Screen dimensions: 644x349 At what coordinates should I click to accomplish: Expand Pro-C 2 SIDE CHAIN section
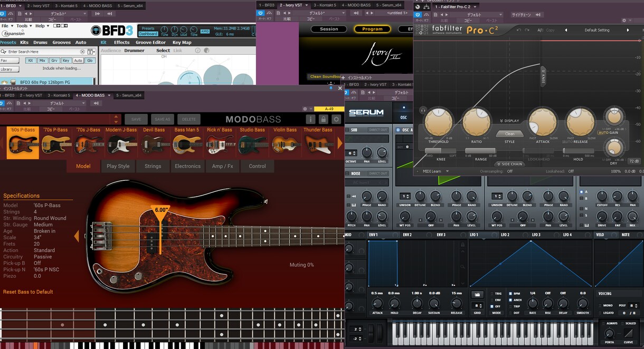pos(509,164)
